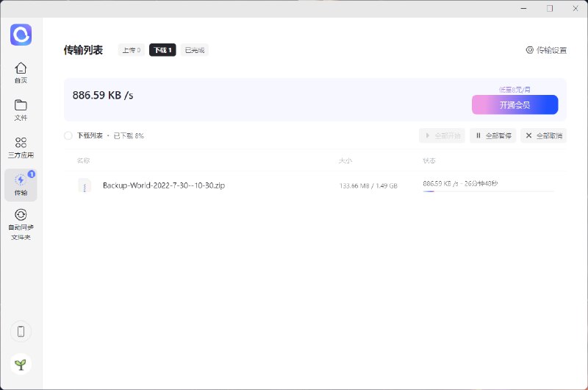588x390 pixels.
Task: Click the 全部开始 start all button
Action: (442, 136)
